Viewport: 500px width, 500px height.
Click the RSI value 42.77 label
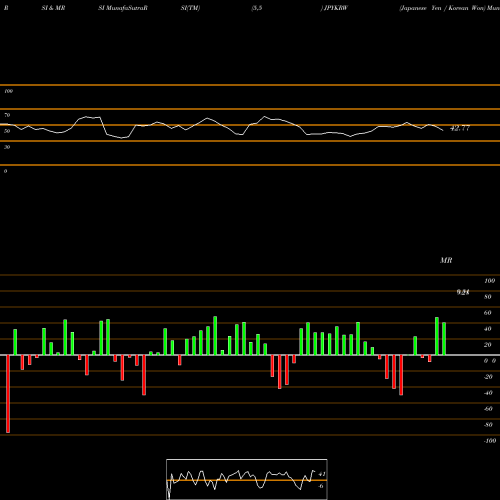pyautogui.click(x=460, y=128)
